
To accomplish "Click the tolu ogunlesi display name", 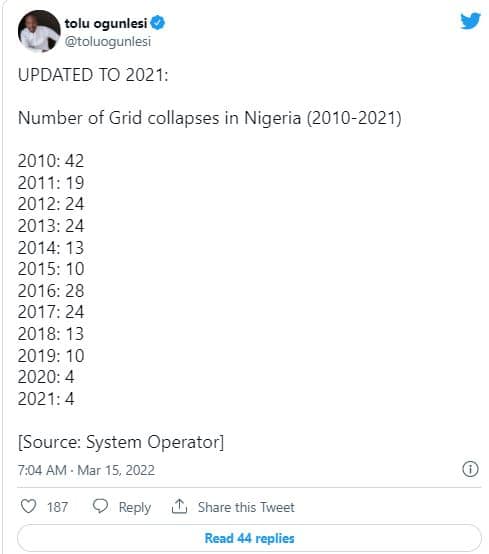I will pyautogui.click(x=106, y=23).
